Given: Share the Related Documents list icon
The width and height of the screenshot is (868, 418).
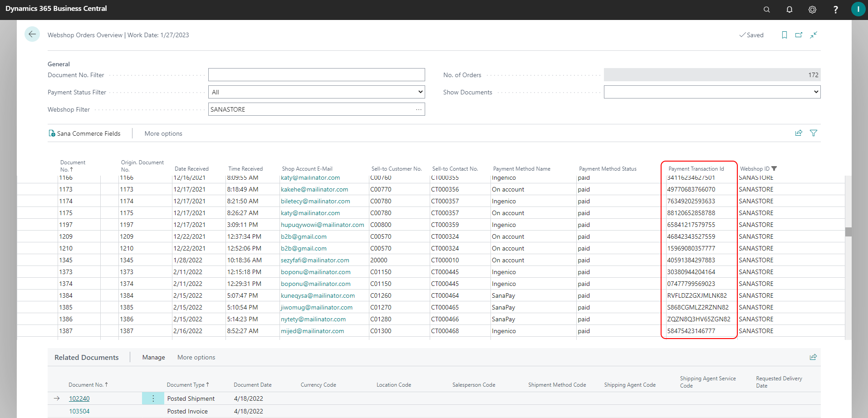Looking at the screenshot, I should (x=813, y=357).
